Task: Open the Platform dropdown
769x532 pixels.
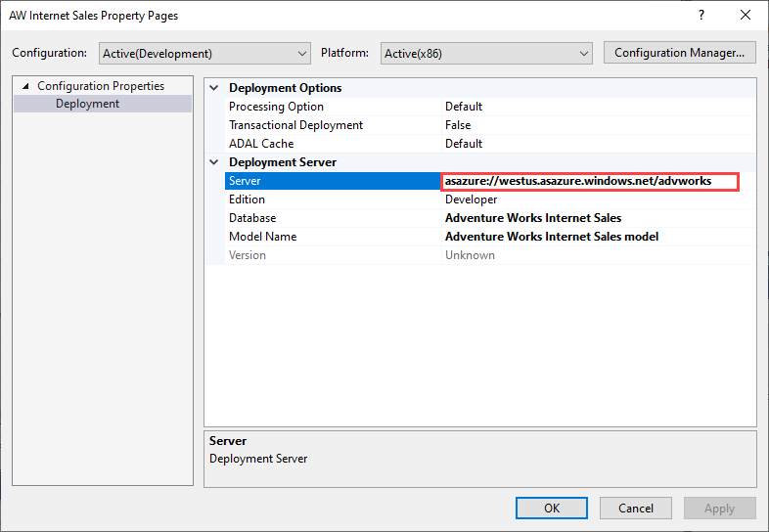Action: (486, 53)
